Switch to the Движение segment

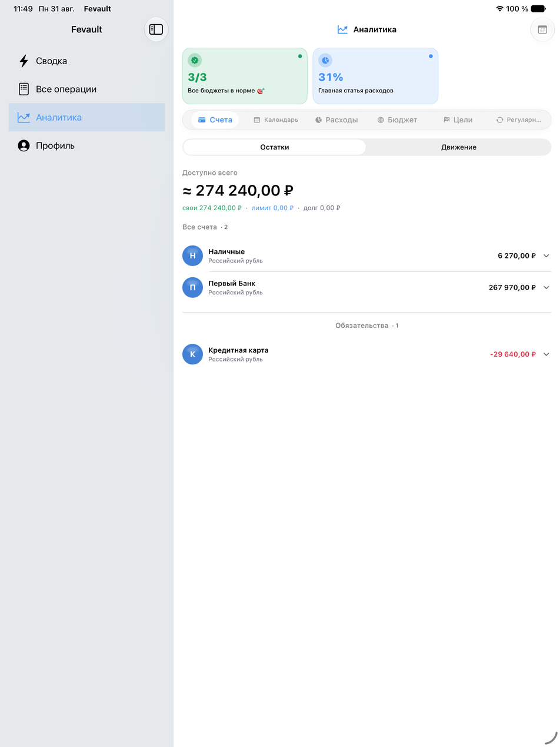pyautogui.click(x=459, y=147)
